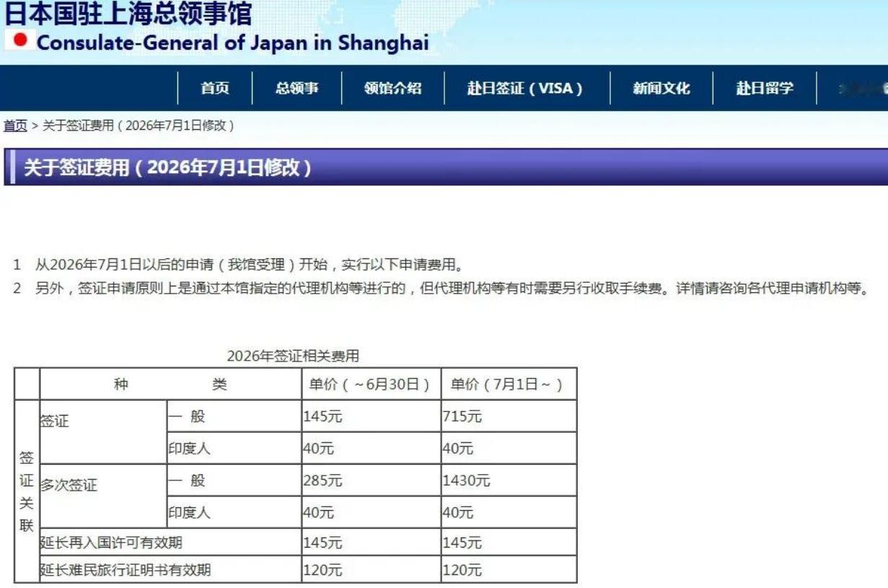The width and height of the screenshot is (888, 588).
Task: Click the 签证关联 vertical category cell
Action: tap(27, 491)
